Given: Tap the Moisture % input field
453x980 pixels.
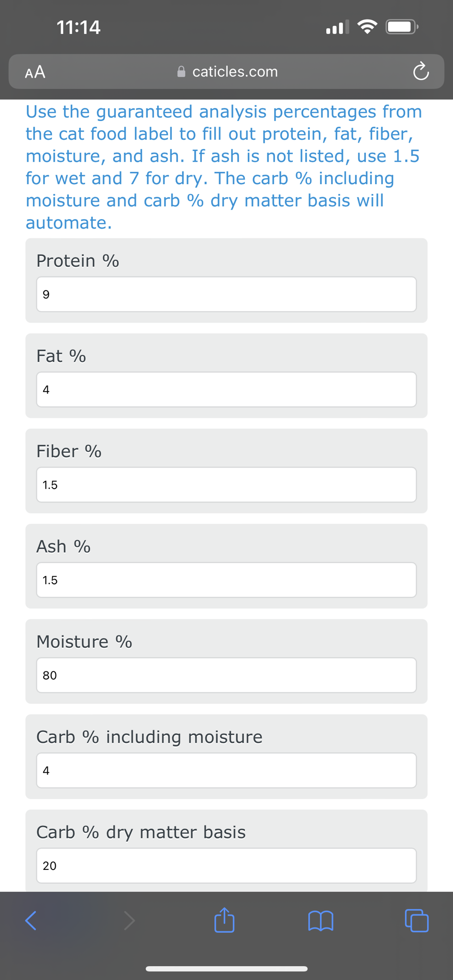Looking at the screenshot, I should [x=226, y=675].
